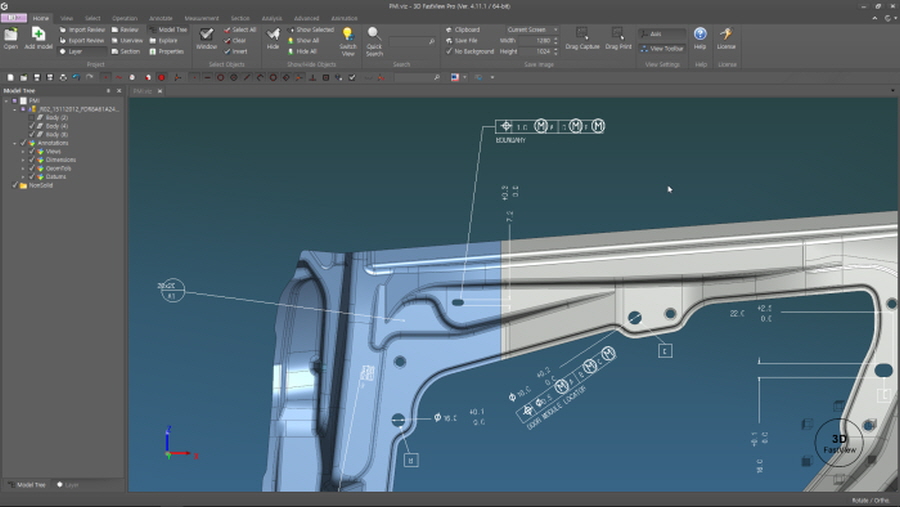This screenshot has width=900, height=507.
Task: Pin the Model Tree panel
Action: (x=108, y=91)
